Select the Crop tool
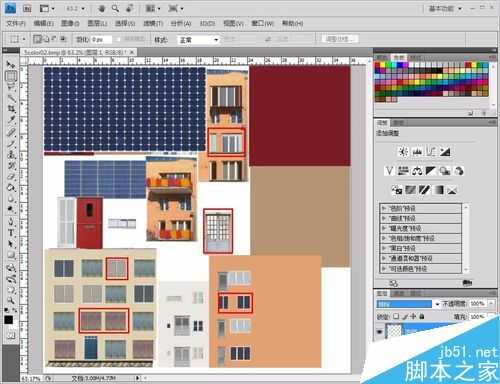This screenshot has width=500, height=384. (11, 109)
